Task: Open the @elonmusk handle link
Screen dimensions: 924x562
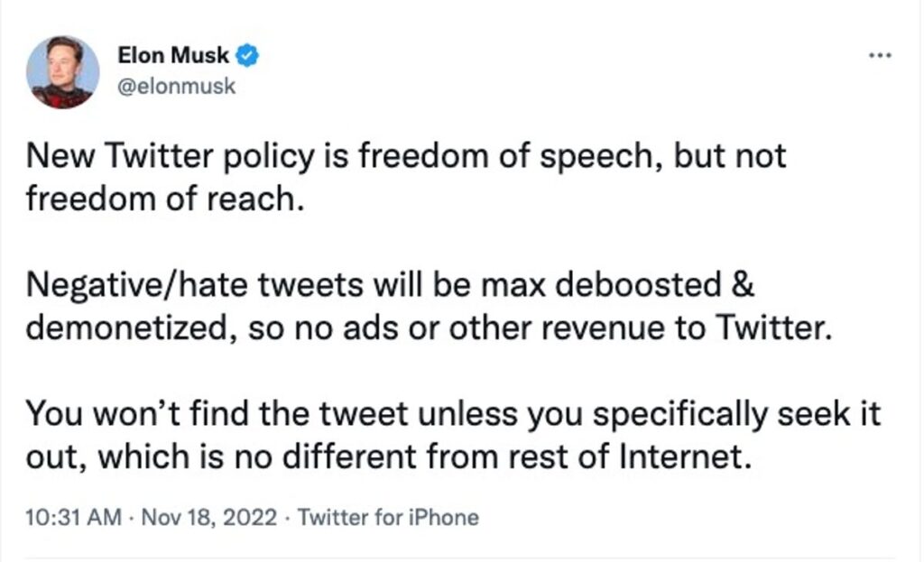Action: click(x=176, y=86)
